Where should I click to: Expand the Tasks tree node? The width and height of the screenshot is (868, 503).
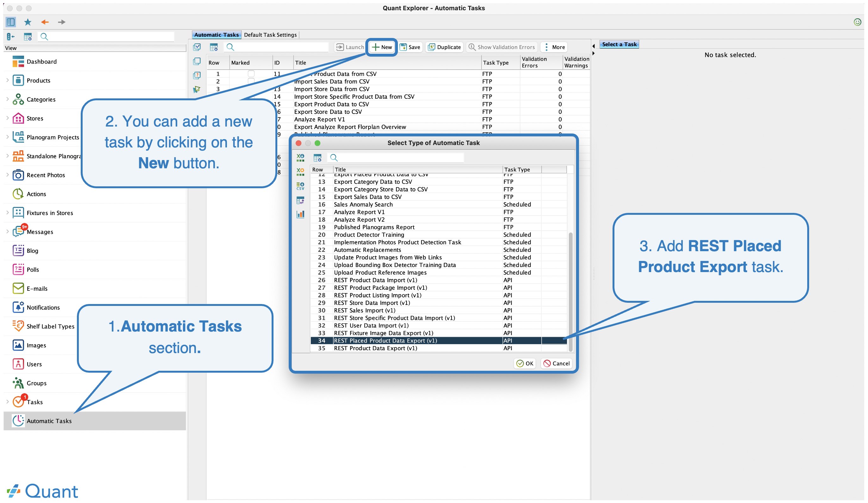click(8, 402)
